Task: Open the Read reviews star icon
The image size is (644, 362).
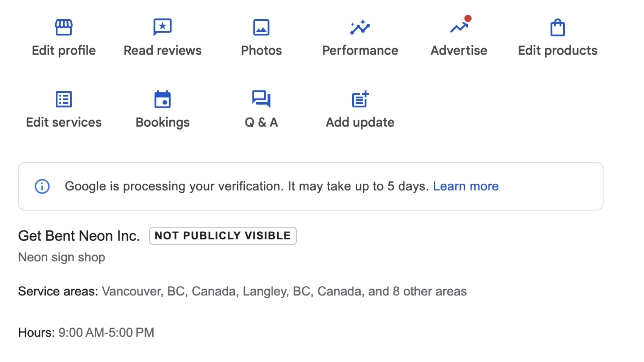Action: [x=163, y=27]
